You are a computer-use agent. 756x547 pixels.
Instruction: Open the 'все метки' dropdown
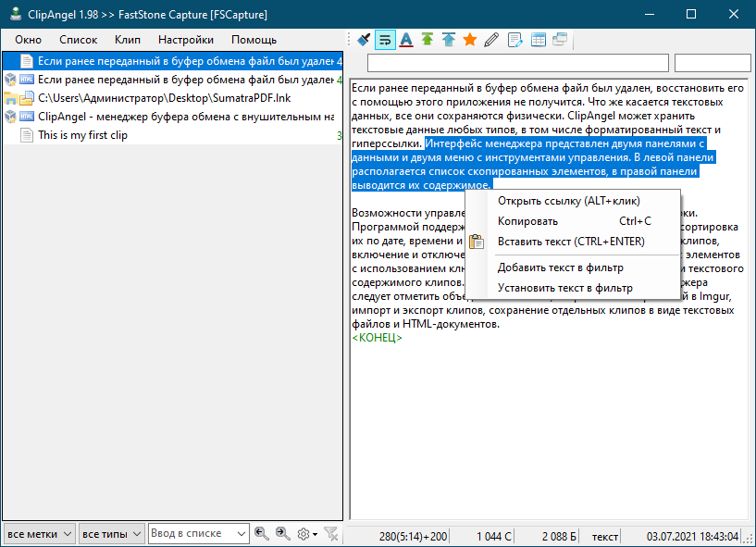point(39,534)
